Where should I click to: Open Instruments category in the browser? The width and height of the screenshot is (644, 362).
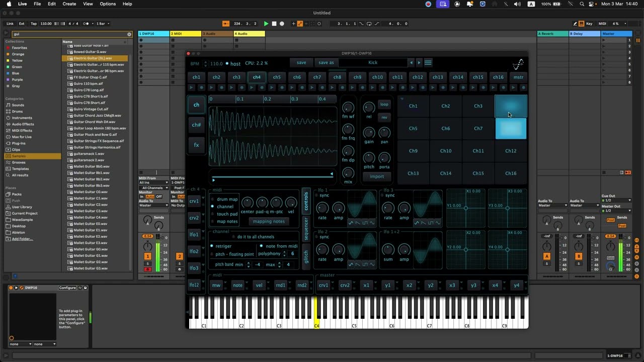[x=22, y=118]
